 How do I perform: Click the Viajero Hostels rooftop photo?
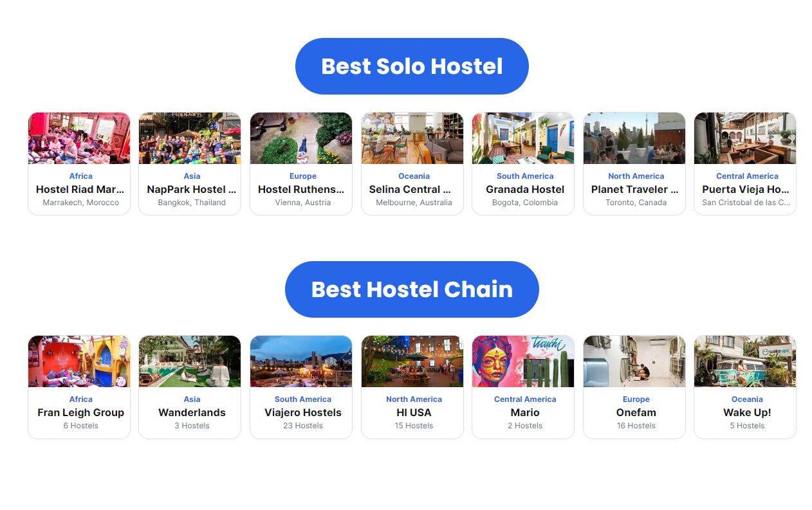300,361
